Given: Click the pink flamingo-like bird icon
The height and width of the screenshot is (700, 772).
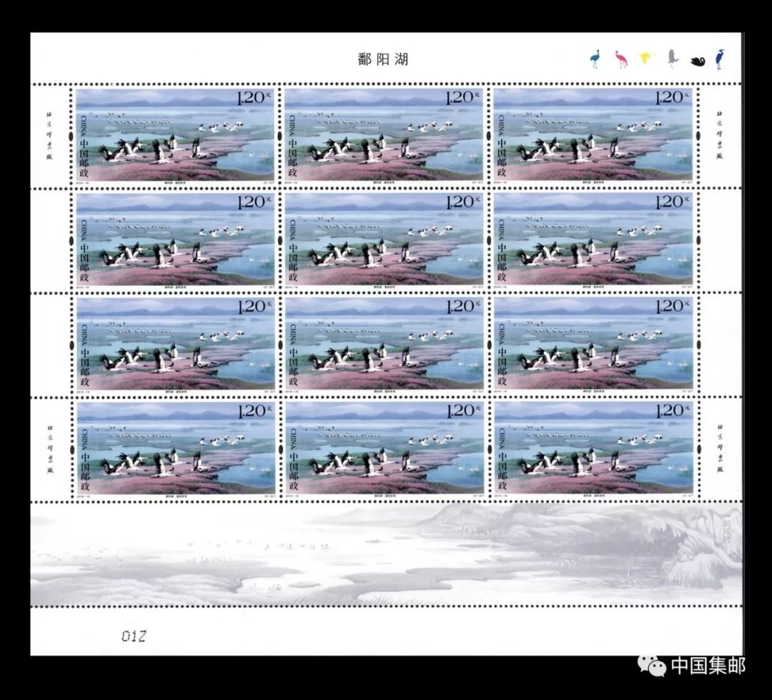Looking at the screenshot, I should coord(620,59).
